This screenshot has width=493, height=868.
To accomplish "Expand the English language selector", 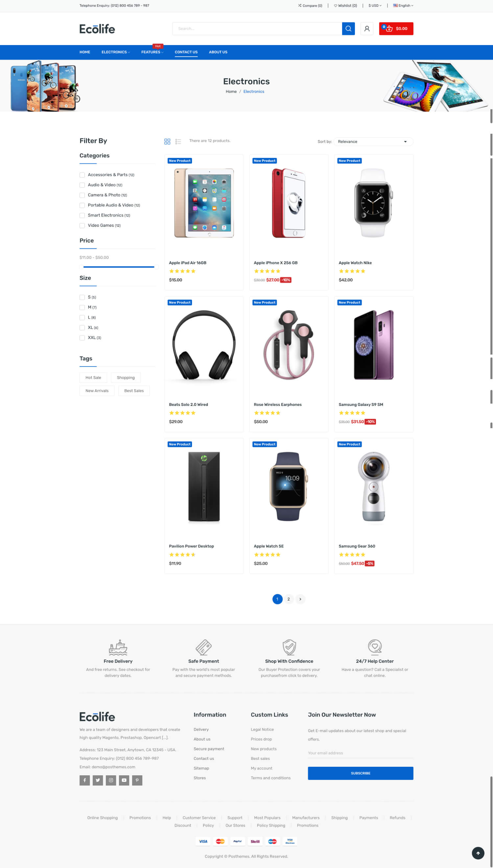I will click(403, 5).
